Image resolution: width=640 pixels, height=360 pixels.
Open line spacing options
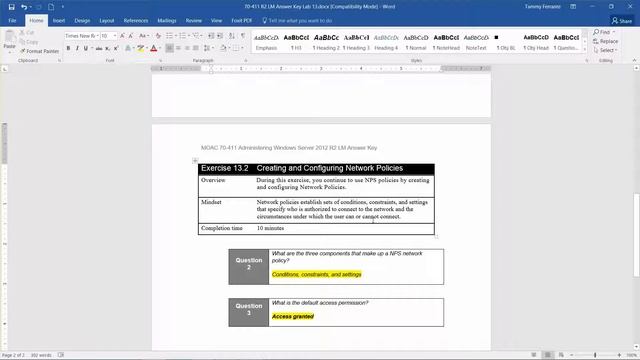[208, 48]
